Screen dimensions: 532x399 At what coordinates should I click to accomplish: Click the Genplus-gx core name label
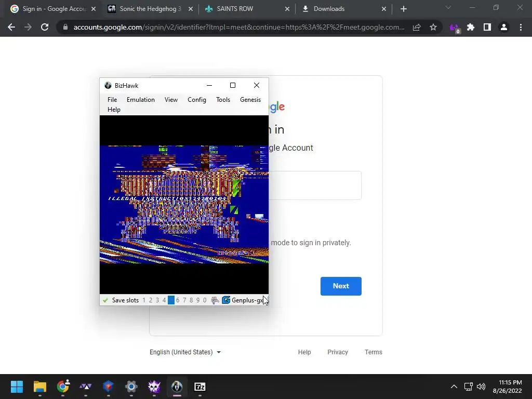[247, 300]
